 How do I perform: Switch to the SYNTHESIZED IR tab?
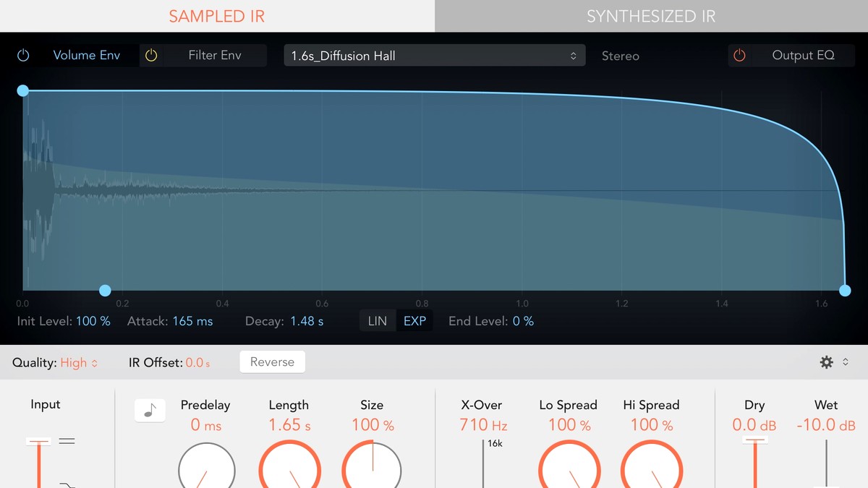650,15
